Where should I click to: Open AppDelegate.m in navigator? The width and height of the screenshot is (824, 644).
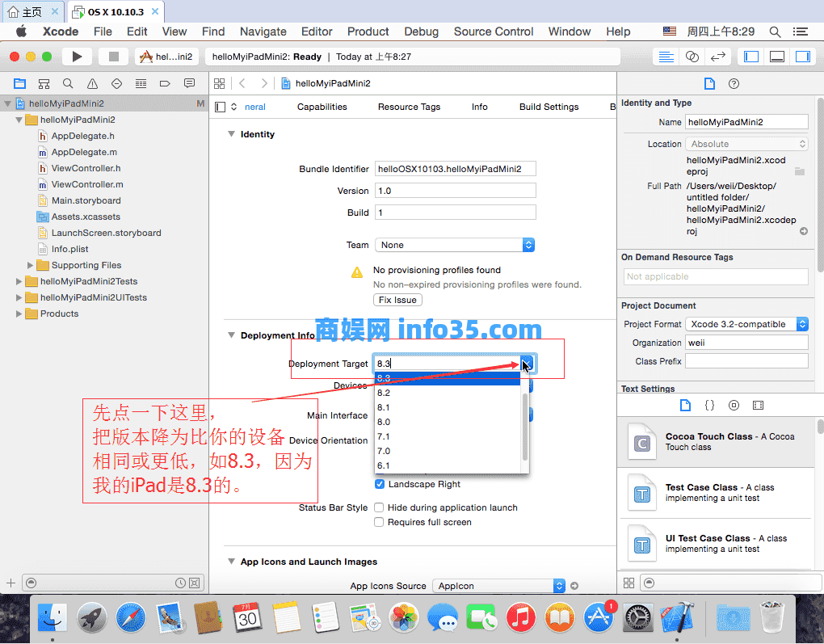pyautogui.click(x=84, y=152)
